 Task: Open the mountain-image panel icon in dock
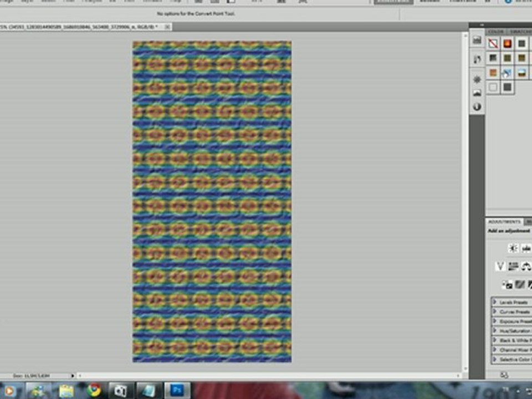tap(477, 93)
